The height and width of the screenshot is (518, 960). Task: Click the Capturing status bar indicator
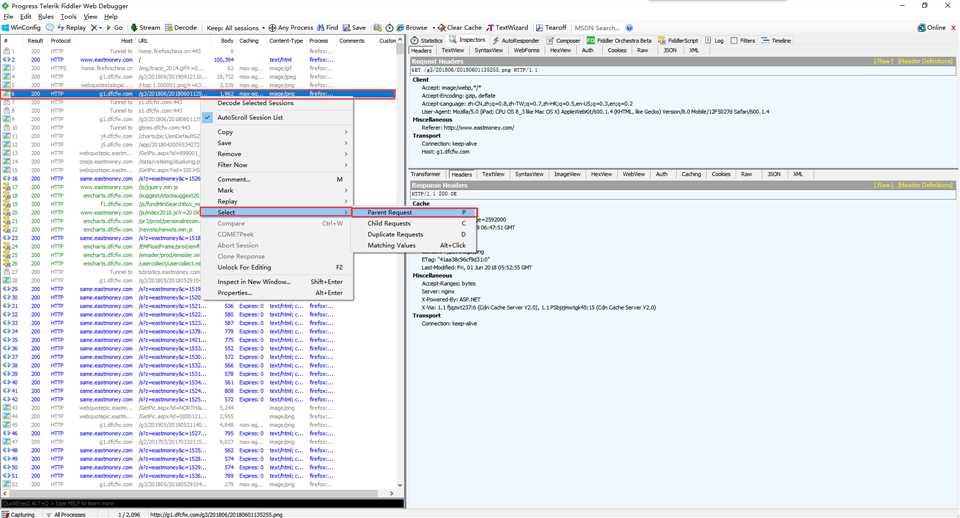click(18, 514)
